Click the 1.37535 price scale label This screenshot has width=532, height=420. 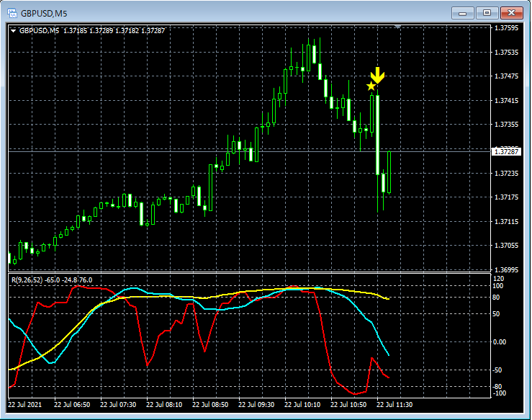(506, 53)
